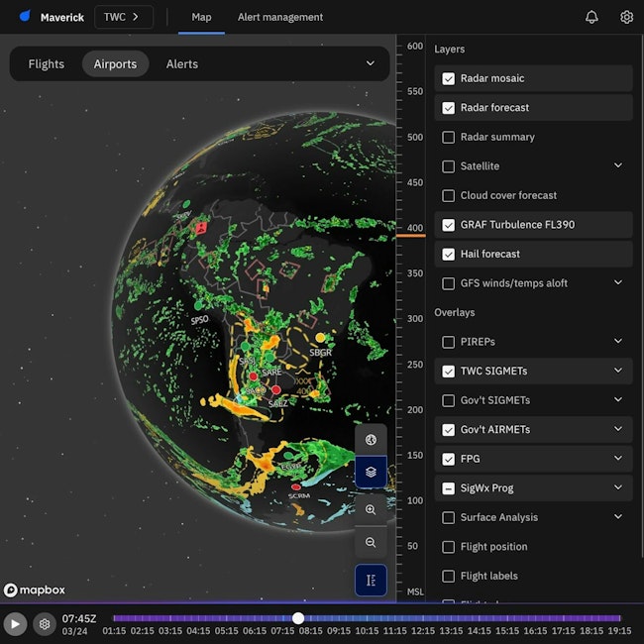Expand the TWC SIGMETs options
Screen dimensions: 644x644
[617, 371]
